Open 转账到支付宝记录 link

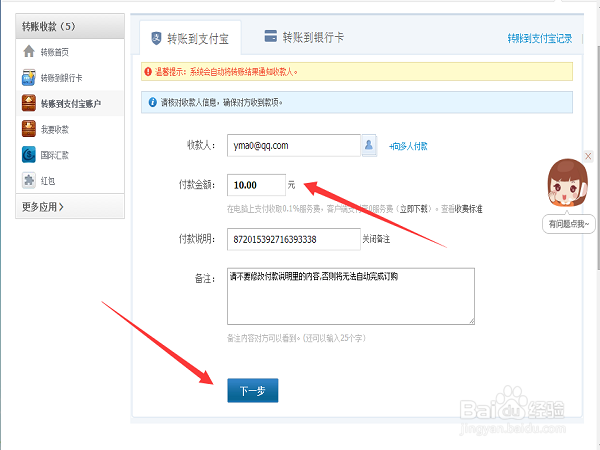540,38
